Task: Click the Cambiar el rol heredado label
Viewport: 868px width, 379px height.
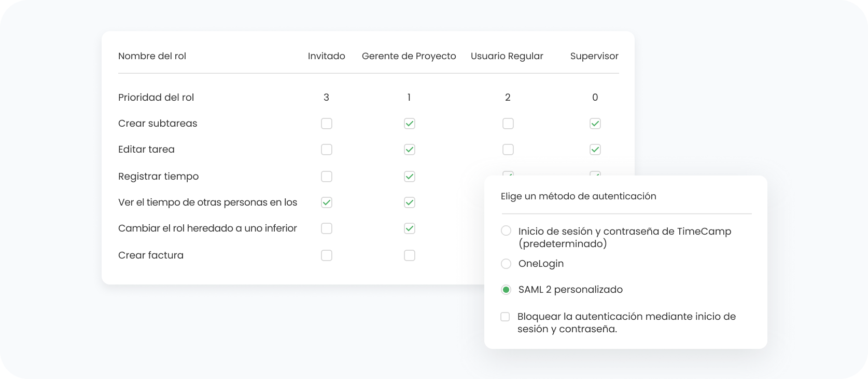Action: tap(207, 228)
